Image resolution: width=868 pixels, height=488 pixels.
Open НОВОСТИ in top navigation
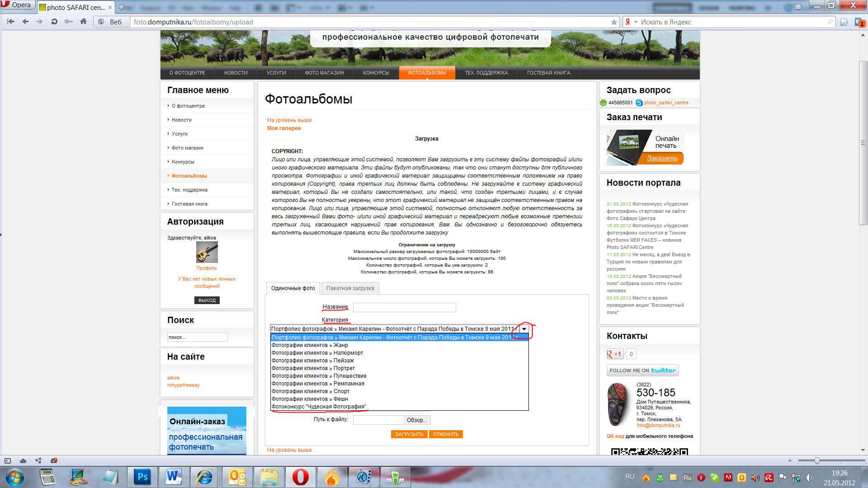[x=236, y=73]
